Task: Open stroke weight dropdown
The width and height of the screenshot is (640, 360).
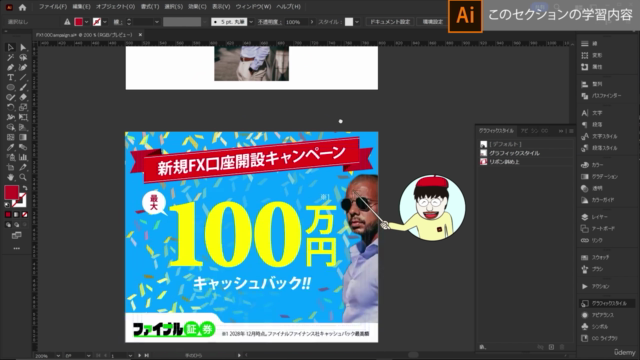Action: point(157,22)
